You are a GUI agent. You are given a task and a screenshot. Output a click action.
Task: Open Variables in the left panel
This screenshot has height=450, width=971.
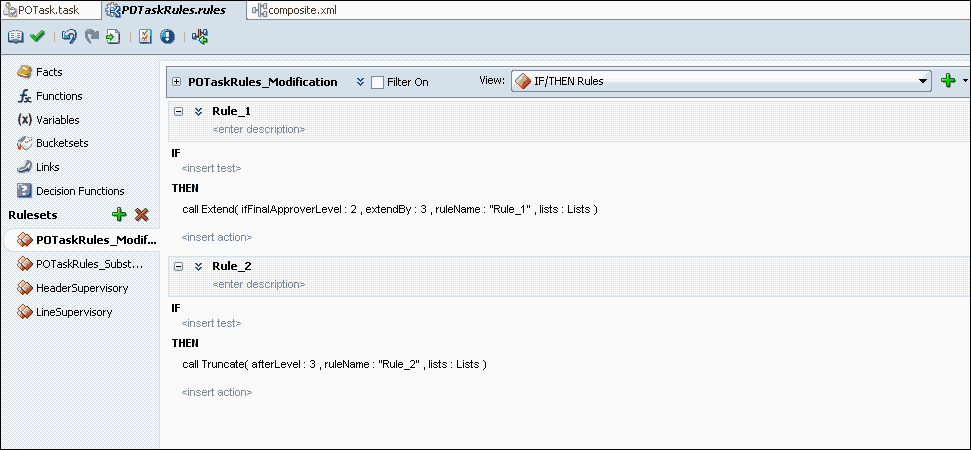[x=58, y=119]
